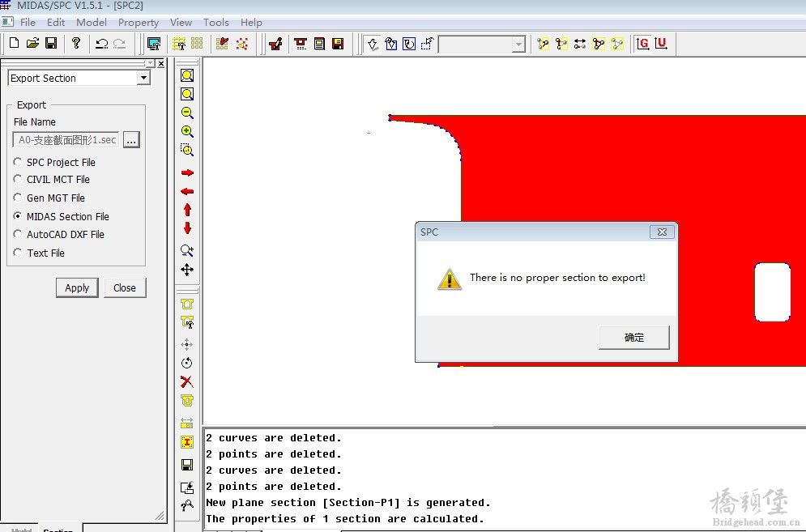Open the File menu
This screenshot has height=532, width=806.
[x=28, y=22]
